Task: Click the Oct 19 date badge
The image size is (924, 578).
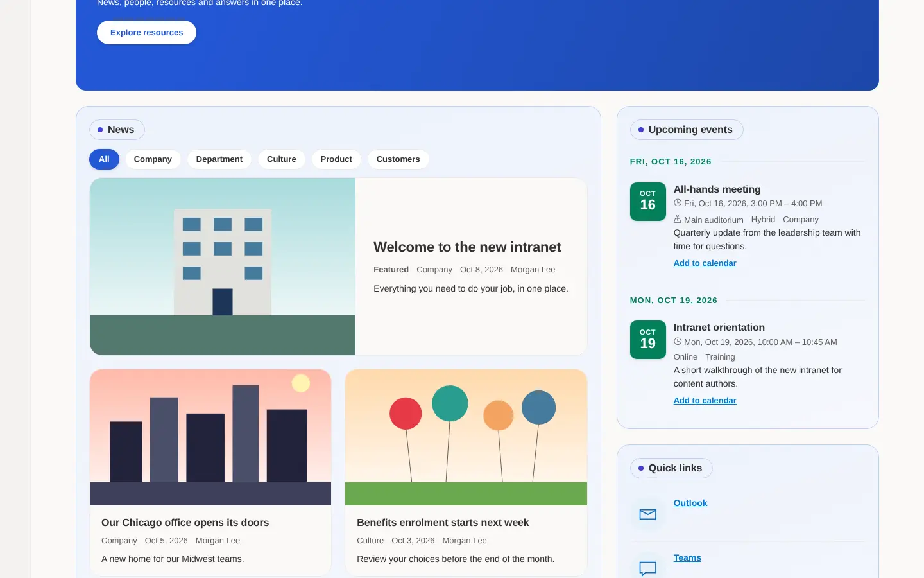Action: [648, 340]
